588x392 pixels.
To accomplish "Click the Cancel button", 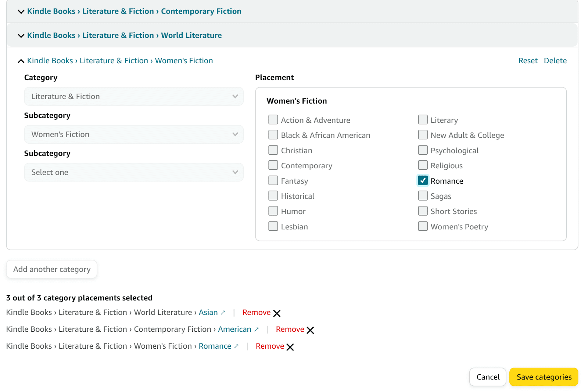I will coord(488,377).
